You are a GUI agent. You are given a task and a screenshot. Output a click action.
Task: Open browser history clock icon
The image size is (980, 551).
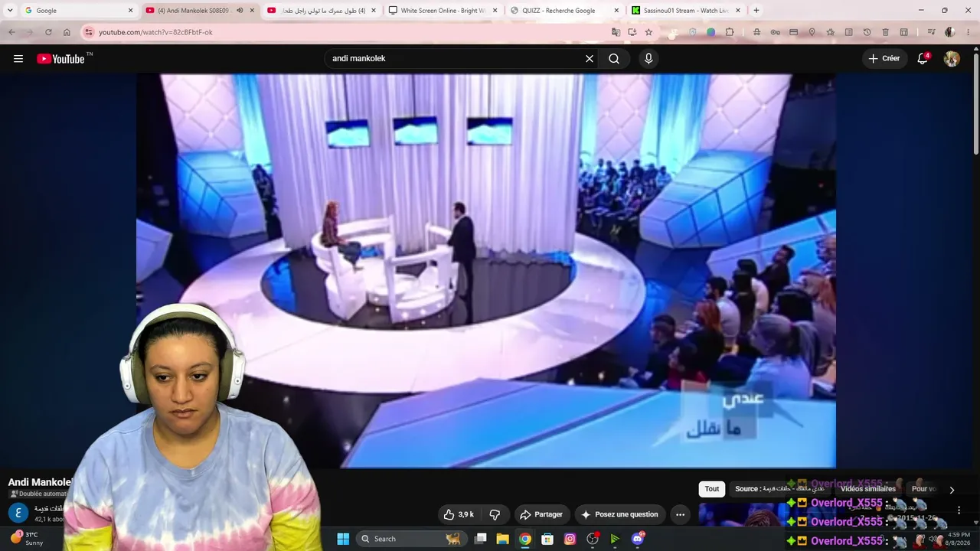pos(867,32)
